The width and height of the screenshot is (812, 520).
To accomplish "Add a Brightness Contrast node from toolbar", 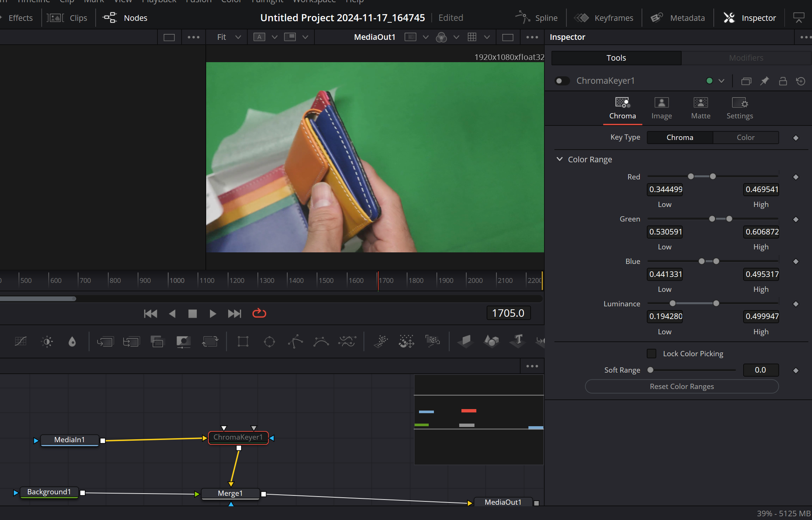I will (47, 341).
